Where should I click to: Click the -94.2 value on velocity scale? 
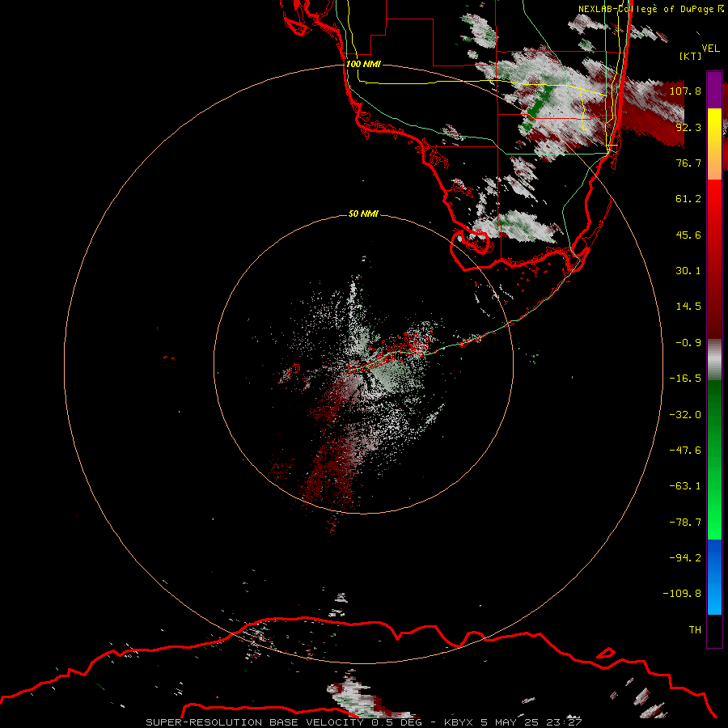coord(685,557)
